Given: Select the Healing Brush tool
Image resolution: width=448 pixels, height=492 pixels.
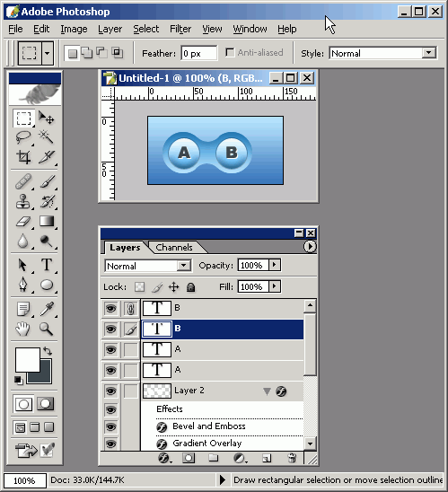Looking at the screenshot, I should 23,181.
